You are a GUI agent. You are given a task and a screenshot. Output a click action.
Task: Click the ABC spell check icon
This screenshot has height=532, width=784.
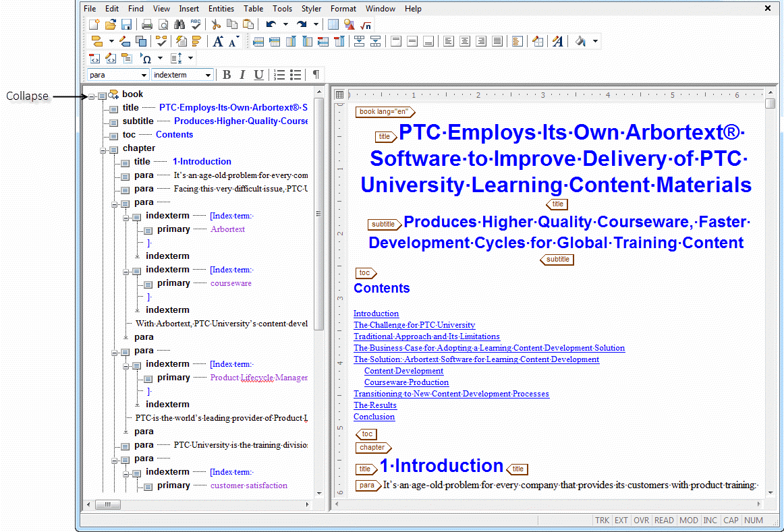pyautogui.click(x=196, y=24)
